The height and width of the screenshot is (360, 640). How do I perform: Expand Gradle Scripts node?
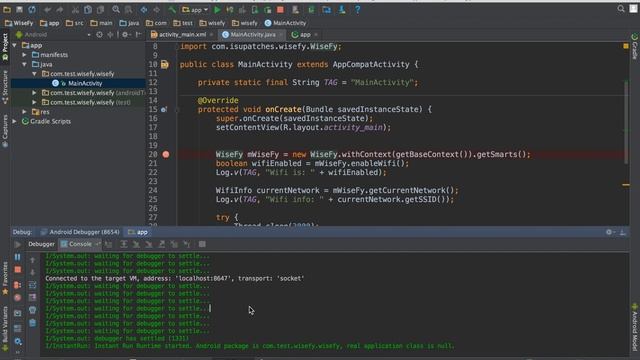click(15, 121)
